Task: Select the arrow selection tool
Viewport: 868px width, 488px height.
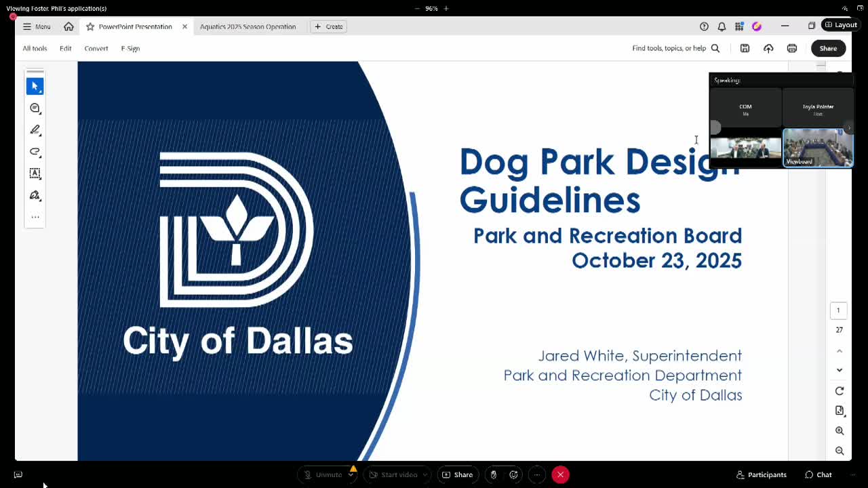Action: click(35, 86)
